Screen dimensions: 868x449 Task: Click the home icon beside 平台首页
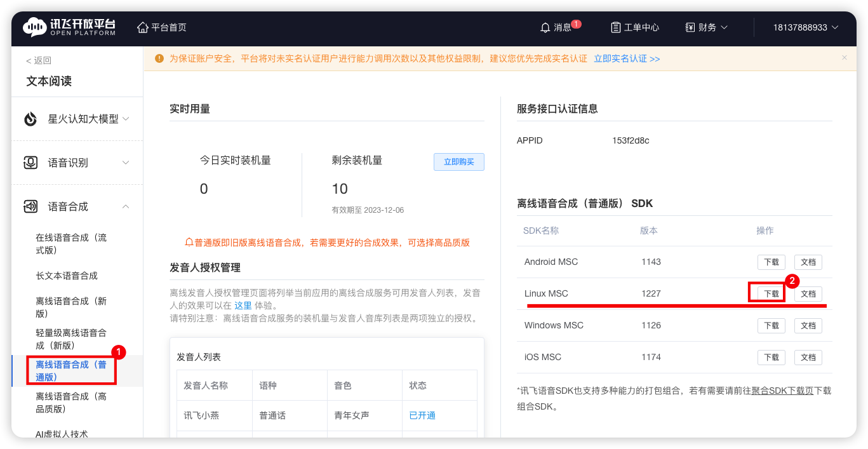[x=143, y=27]
